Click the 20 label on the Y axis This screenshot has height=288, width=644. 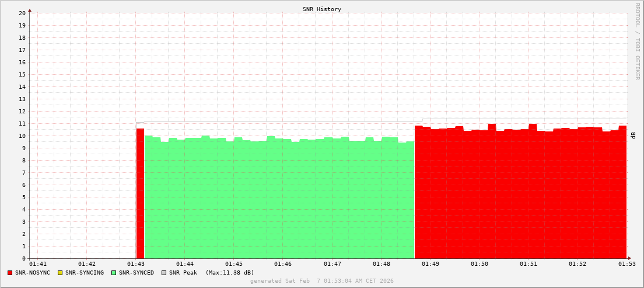[x=22, y=13]
